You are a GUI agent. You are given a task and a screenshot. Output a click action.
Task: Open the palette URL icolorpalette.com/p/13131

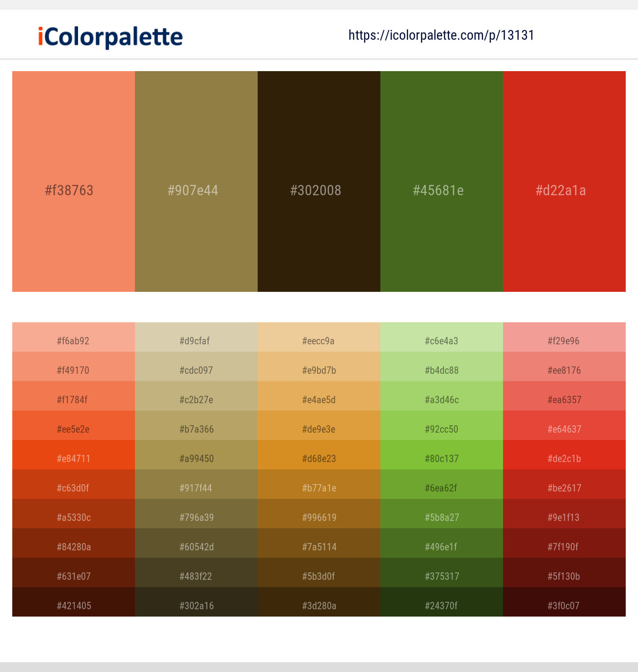click(441, 35)
